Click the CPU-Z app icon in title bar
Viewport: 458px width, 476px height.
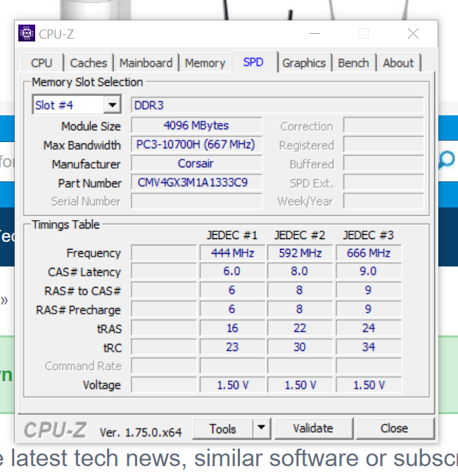27,33
